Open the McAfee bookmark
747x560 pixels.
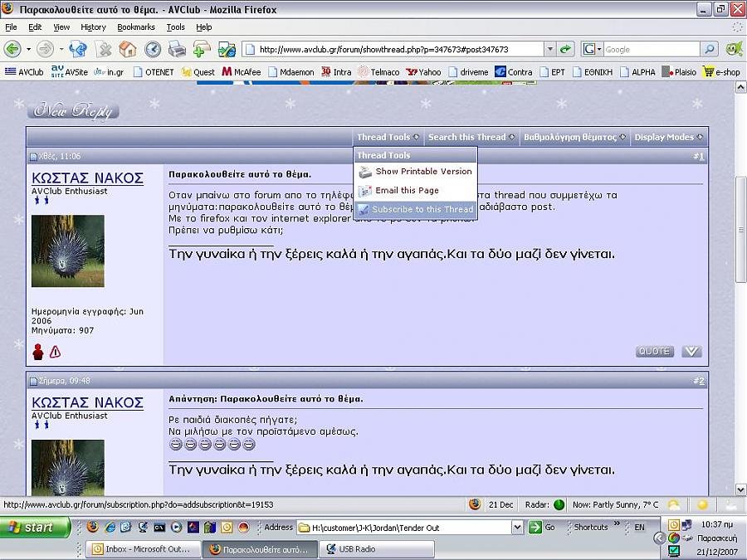[x=241, y=72]
